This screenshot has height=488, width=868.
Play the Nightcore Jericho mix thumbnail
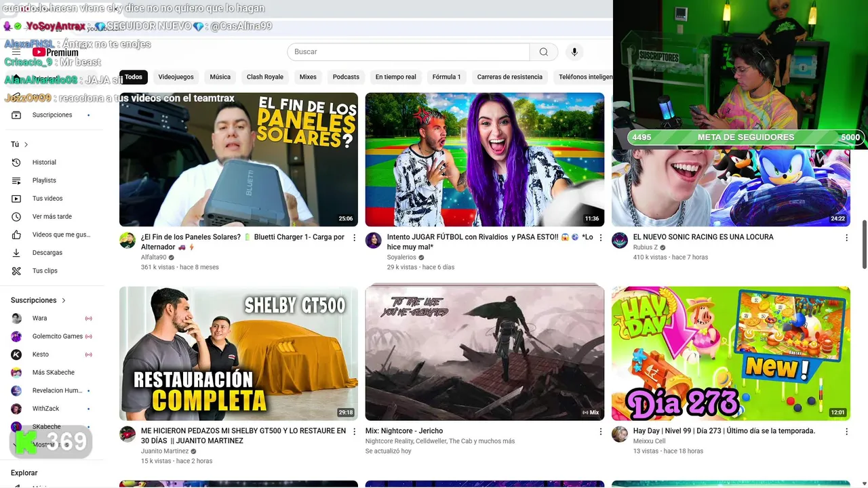pos(485,353)
